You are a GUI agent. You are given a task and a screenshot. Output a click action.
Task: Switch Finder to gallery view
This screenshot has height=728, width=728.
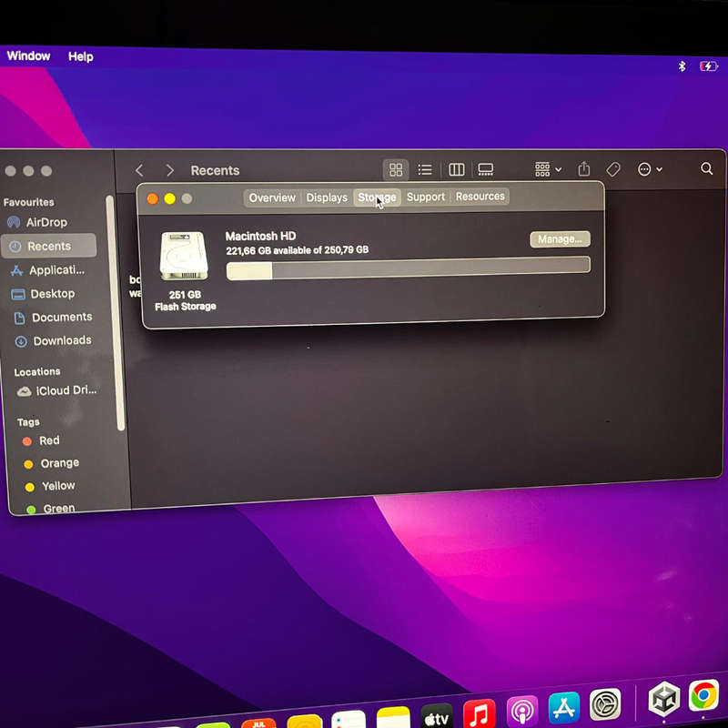click(486, 169)
